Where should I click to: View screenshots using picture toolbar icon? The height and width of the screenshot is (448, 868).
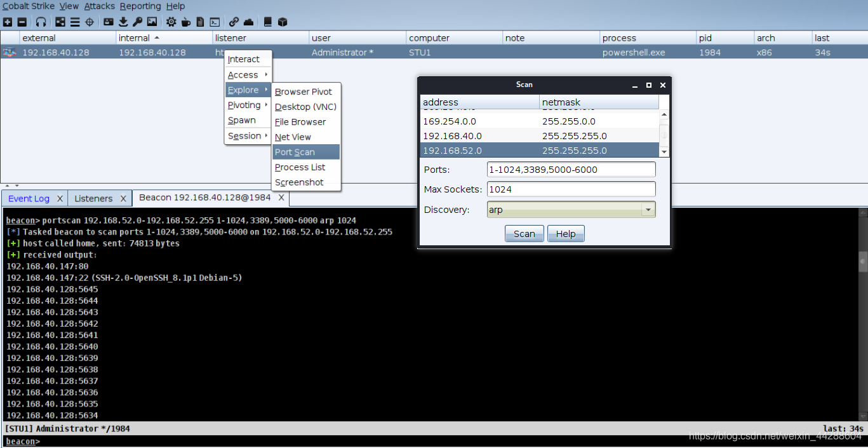point(152,22)
